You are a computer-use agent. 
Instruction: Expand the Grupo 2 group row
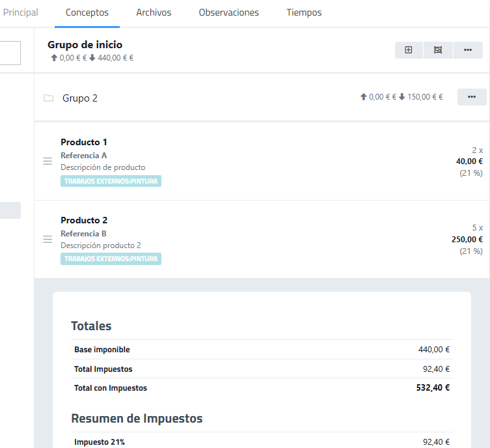tap(80, 98)
